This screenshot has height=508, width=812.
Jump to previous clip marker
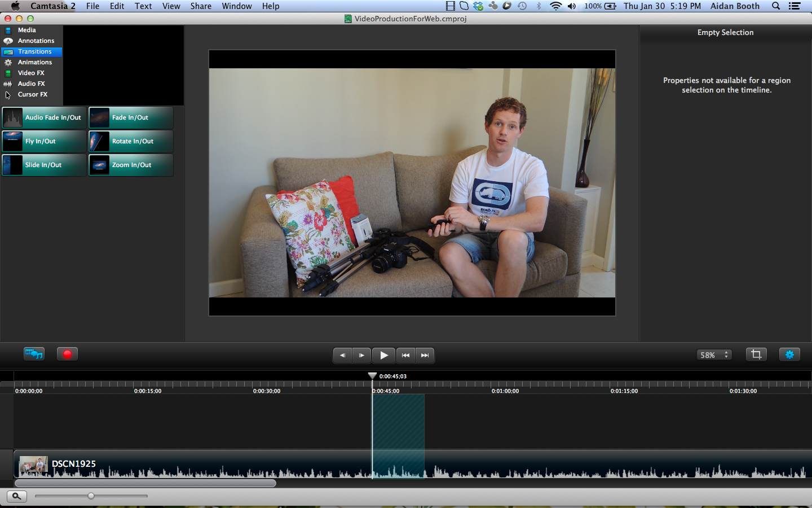coord(405,355)
